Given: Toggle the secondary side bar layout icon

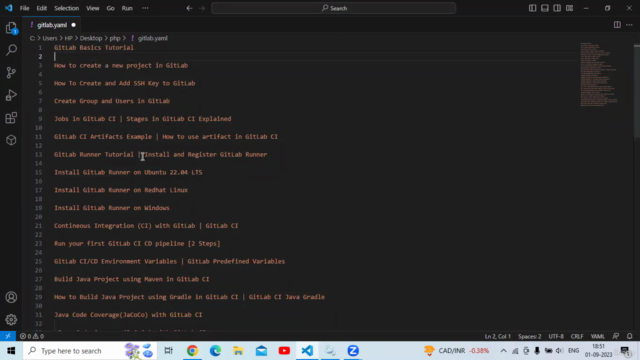Looking at the screenshot, I should pyautogui.click(x=557, y=8).
